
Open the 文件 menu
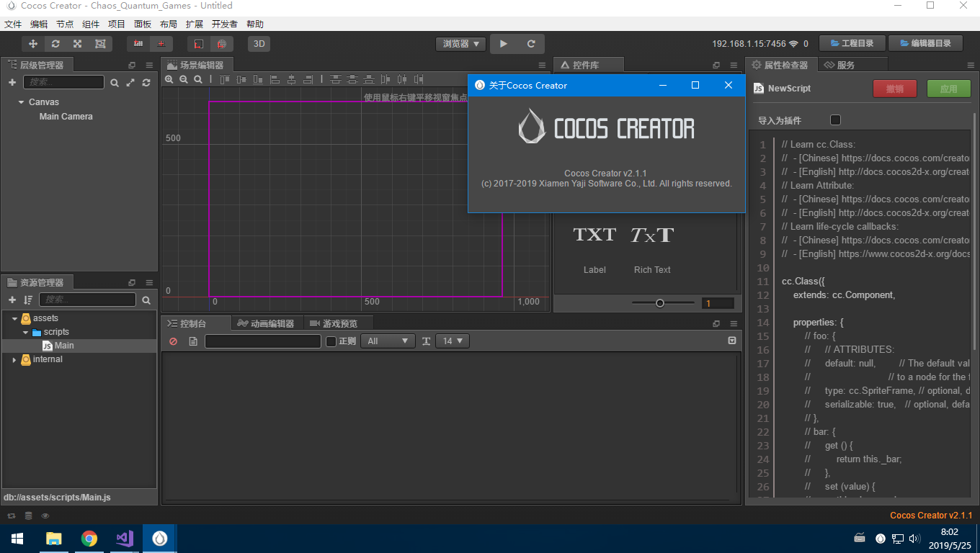tap(13, 24)
